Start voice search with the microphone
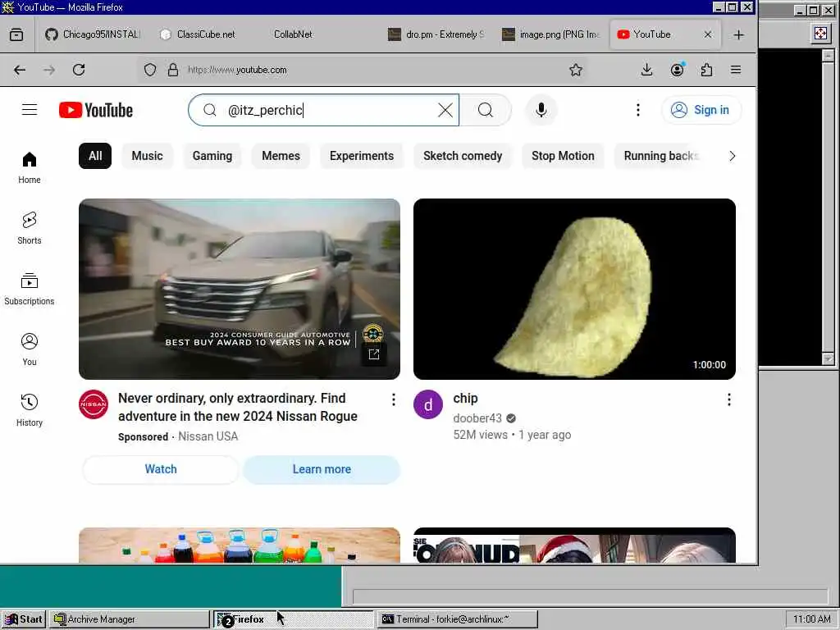Viewport: 840px width, 630px height. (541, 110)
